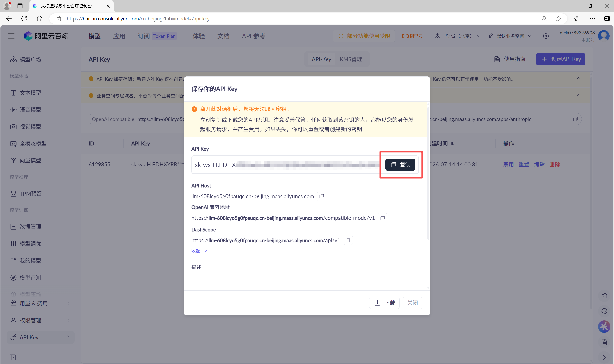The width and height of the screenshot is (614, 364).
Task: Open the floating document icon
Action: [x=604, y=342]
